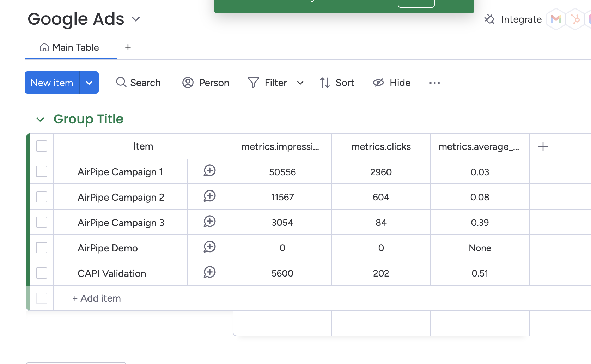
Task: Open the Sort tool
Action: (x=337, y=83)
